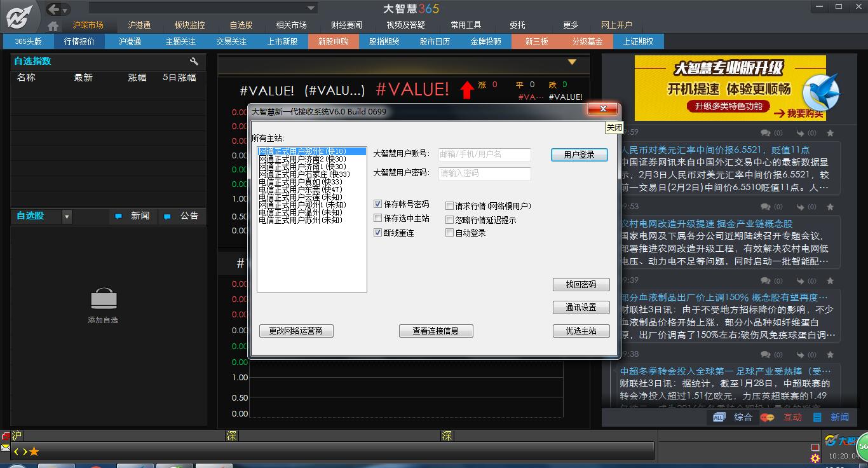Screen dimensions: 868x468
Task: Open the 自选股 dropdown arrow
Action: (67, 217)
